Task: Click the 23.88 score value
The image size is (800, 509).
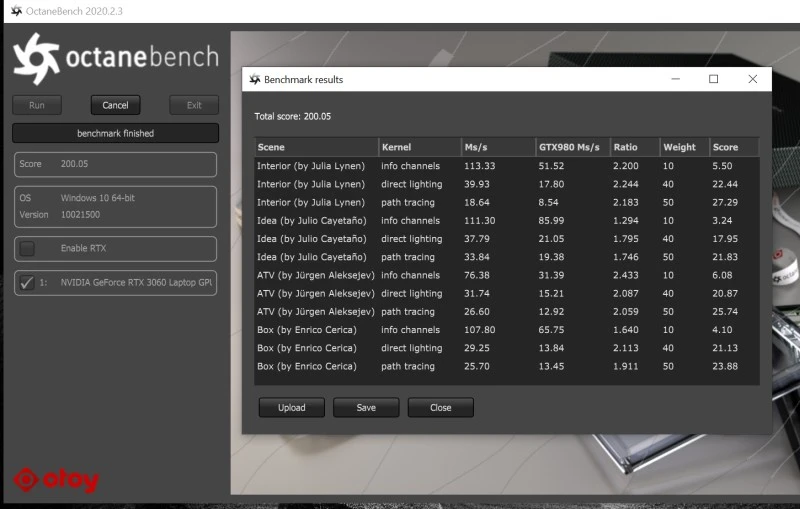Action: coord(725,366)
